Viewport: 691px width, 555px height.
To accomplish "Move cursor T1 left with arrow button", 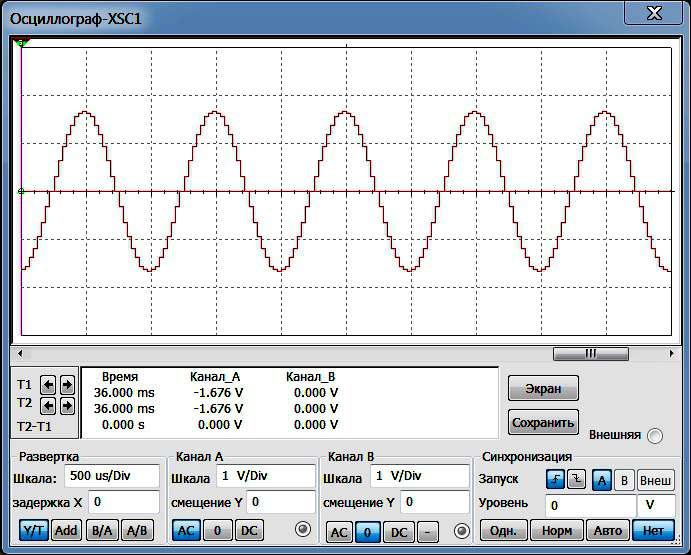I will tap(48, 385).
